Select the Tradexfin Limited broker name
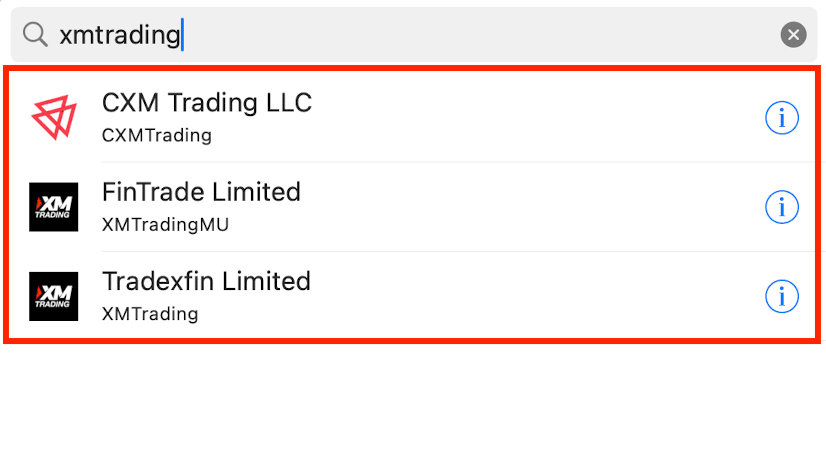Image resolution: width=826 pixels, height=460 pixels. [x=206, y=281]
